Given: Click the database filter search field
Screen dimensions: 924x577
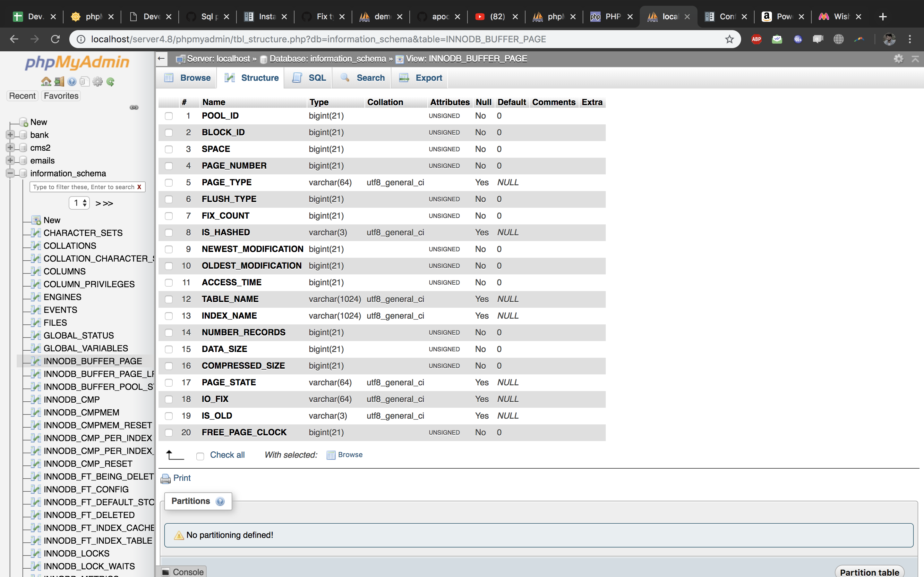Looking at the screenshot, I should pos(85,187).
